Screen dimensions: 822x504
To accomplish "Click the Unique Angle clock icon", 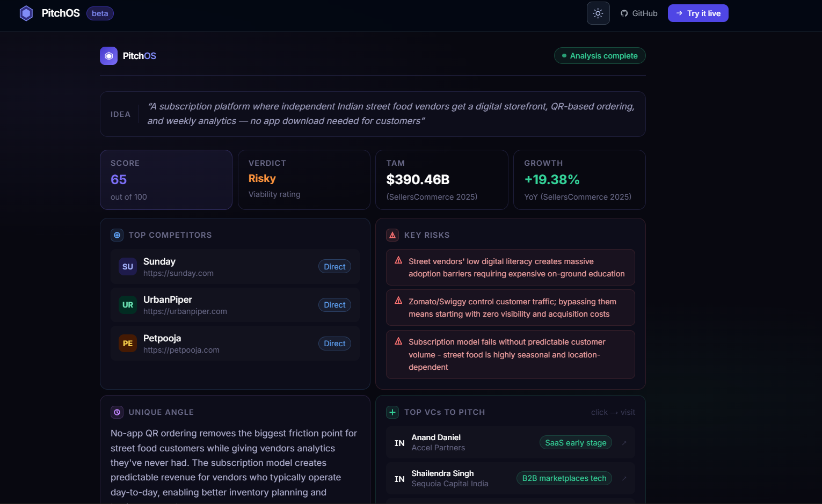I will tap(117, 412).
